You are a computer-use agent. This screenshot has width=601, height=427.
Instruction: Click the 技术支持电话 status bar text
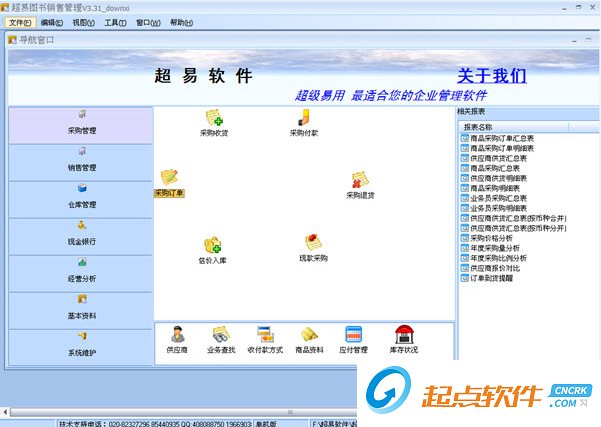(155, 424)
